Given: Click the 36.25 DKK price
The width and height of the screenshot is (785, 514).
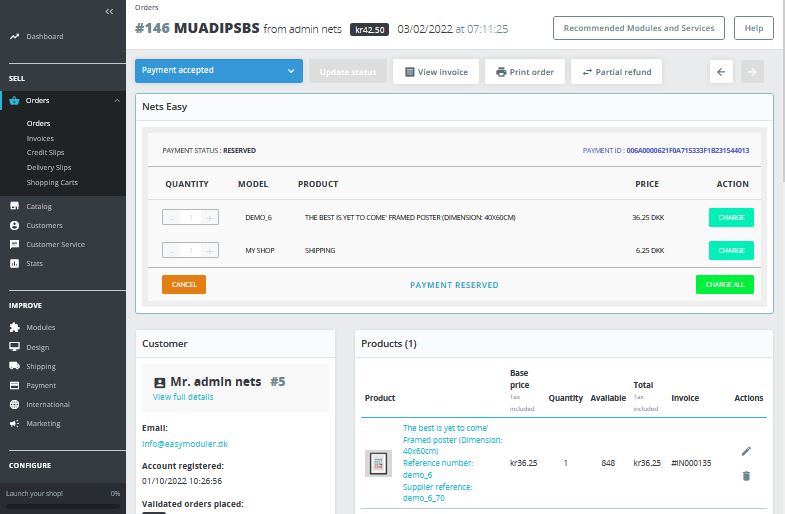Looking at the screenshot, I should [x=648, y=217].
